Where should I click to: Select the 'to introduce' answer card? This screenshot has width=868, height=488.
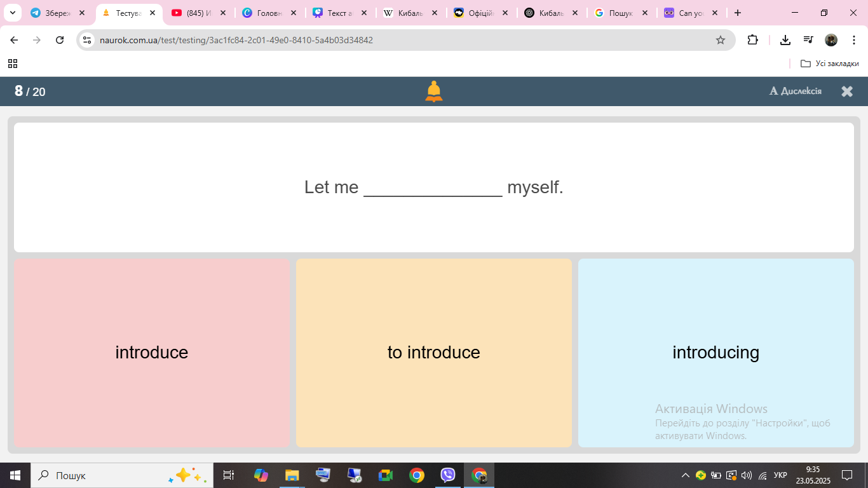point(434,353)
